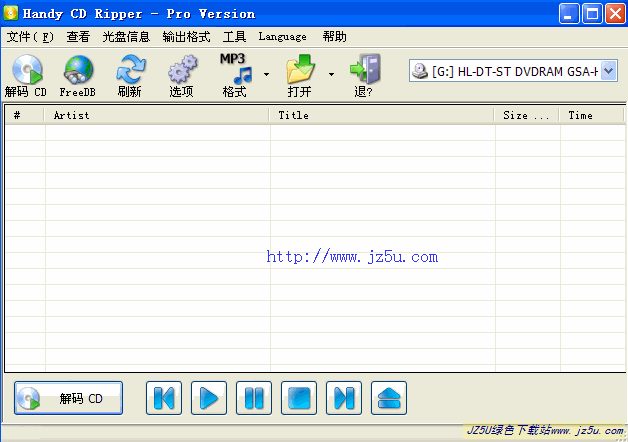
Task: Click the 刷新 refresh icon
Action: (x=130, y=75)
